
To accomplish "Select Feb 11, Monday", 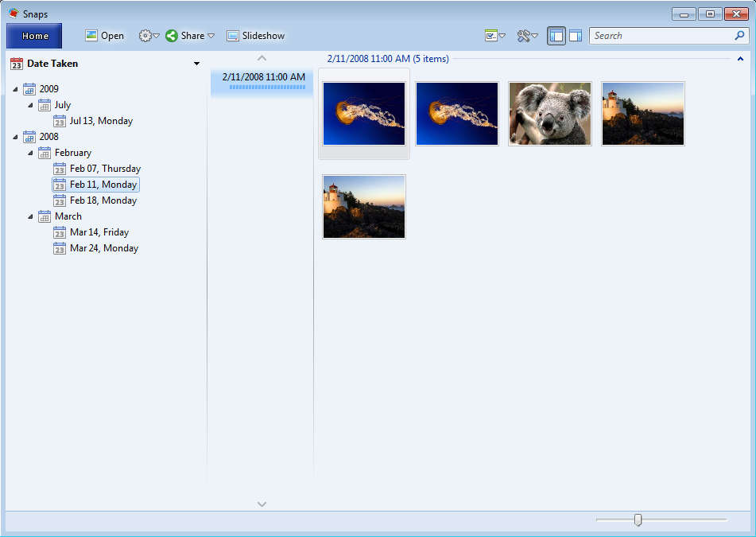I will point(103,185).
